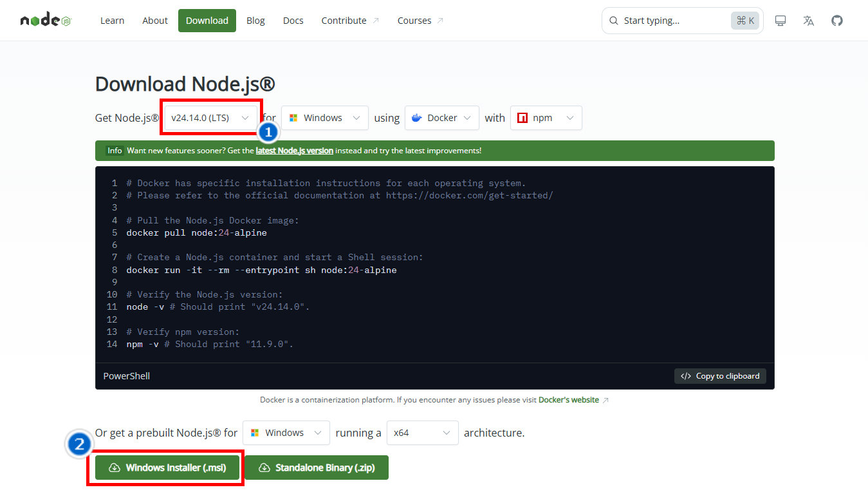Screen dimensions: 868x501
Task: Click the external arrow after Docker's website
Action: click(x=605, y=400)
